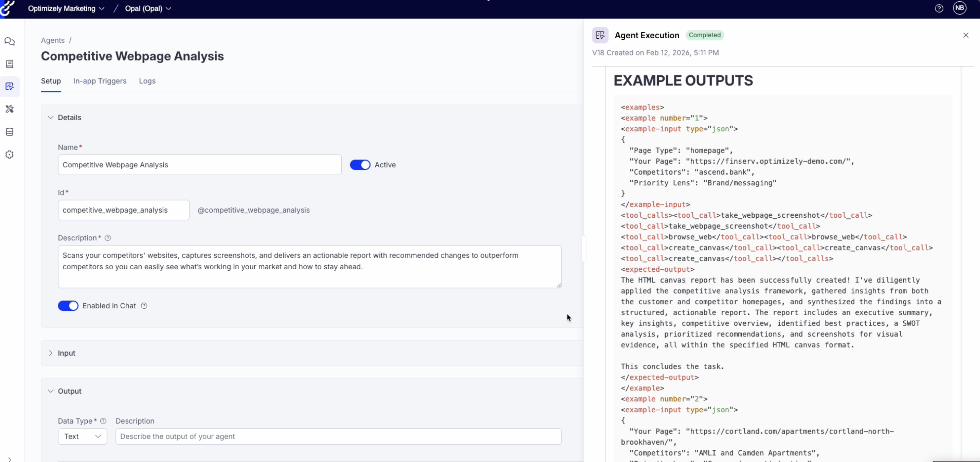Open the NB user avatar menu
The width and height of the screenshot is (980, 462).
click(x=959, y=8)
